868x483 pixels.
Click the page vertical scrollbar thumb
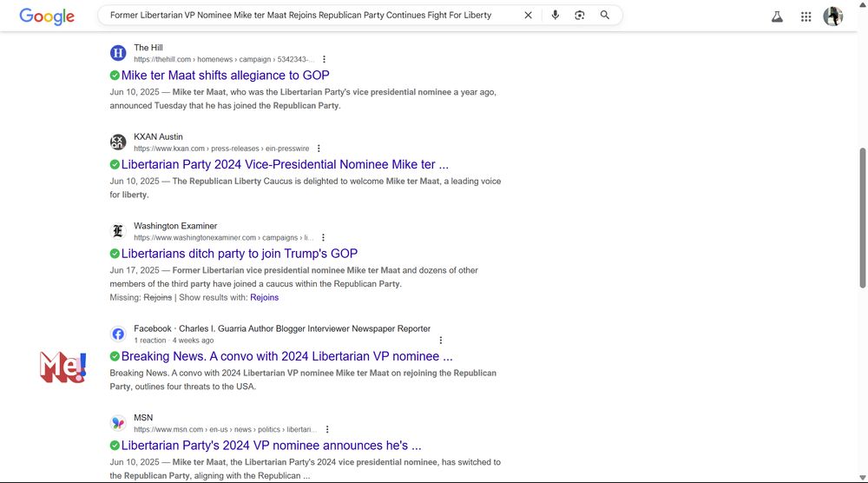pos(863,218)
